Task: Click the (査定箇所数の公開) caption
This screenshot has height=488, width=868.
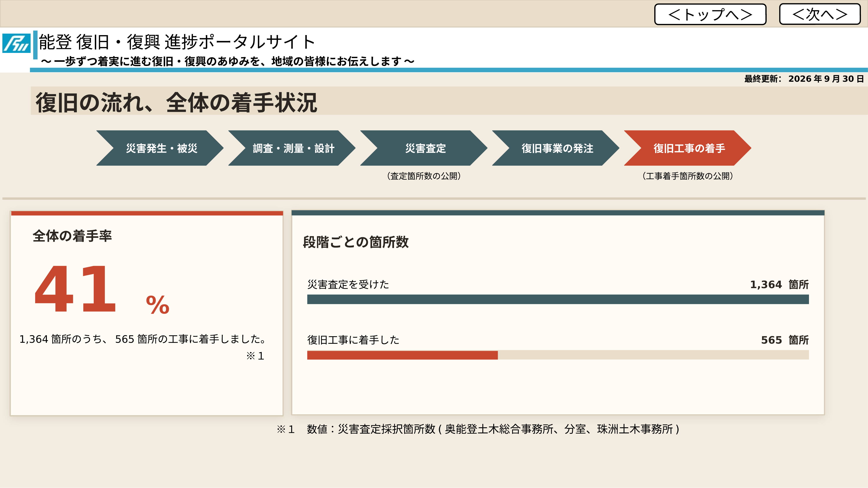Action: click(x=424, y=176)
